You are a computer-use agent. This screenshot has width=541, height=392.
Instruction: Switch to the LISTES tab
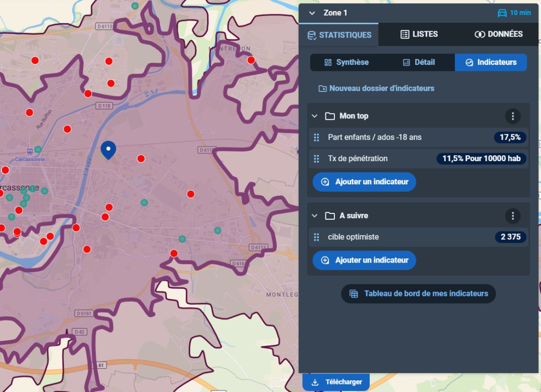[x=419, y=34]
